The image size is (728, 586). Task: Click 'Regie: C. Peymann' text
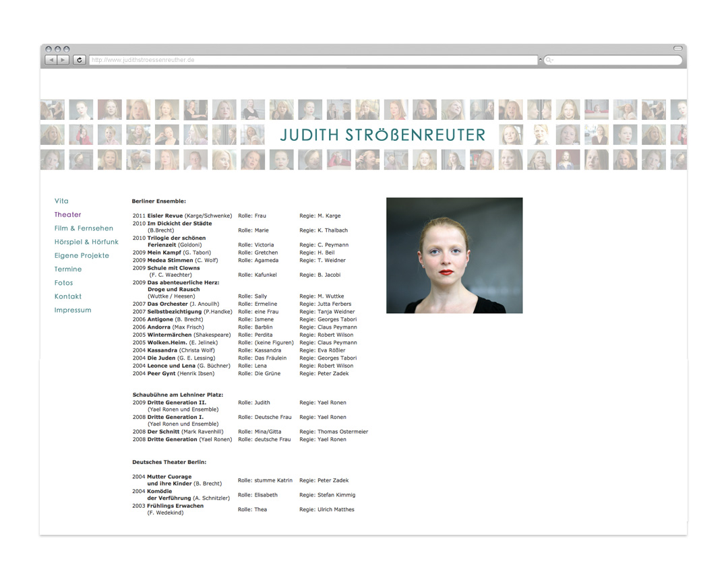(324, 245)
